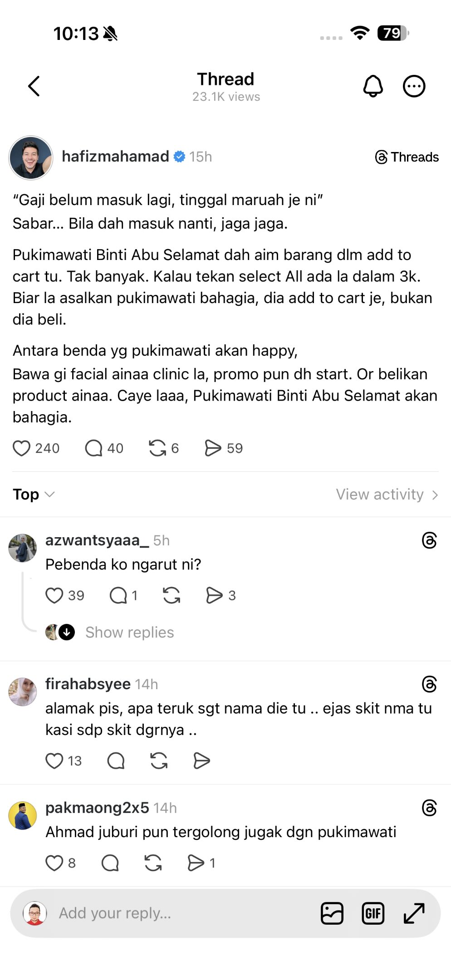
Task: Expand the reply composer to fullscreen
Action: [414, 913]
